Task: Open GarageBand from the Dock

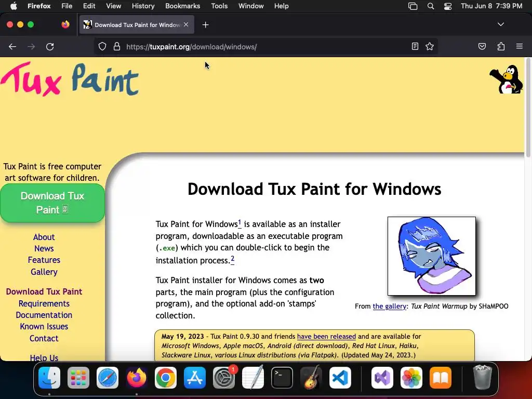Action: (311, 377)
